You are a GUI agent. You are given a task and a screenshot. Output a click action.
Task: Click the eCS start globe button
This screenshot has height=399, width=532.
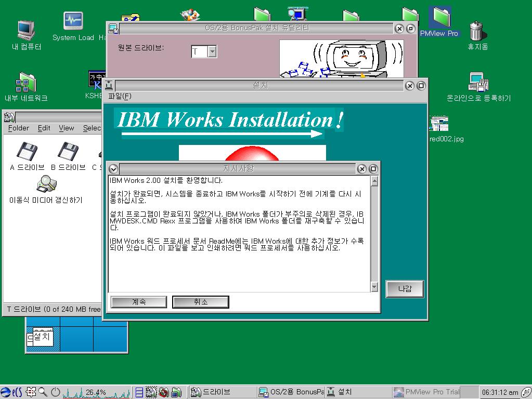11,392
